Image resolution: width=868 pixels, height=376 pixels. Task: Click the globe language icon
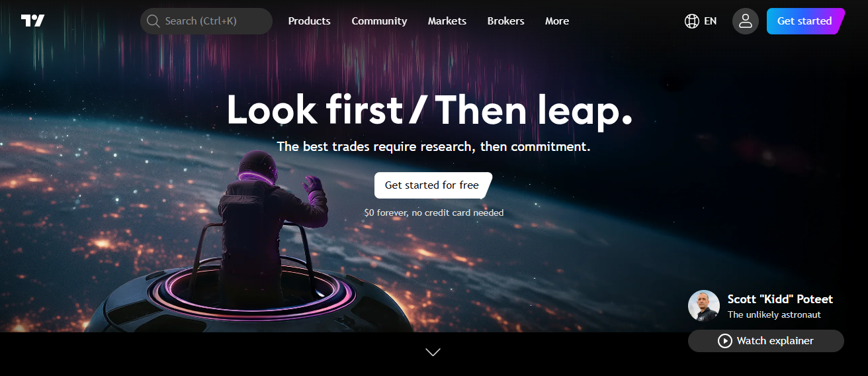[x=692, y=21]
